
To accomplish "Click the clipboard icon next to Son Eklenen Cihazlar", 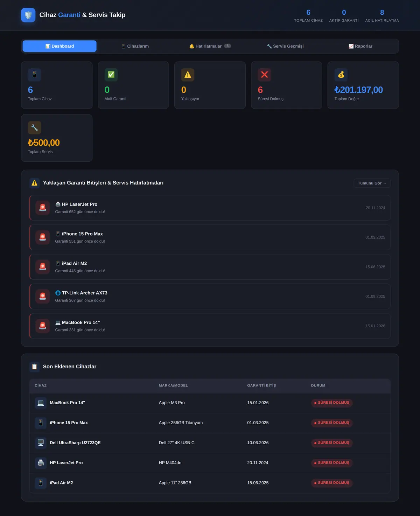I will pyautogui.click(x=34, y=367).
